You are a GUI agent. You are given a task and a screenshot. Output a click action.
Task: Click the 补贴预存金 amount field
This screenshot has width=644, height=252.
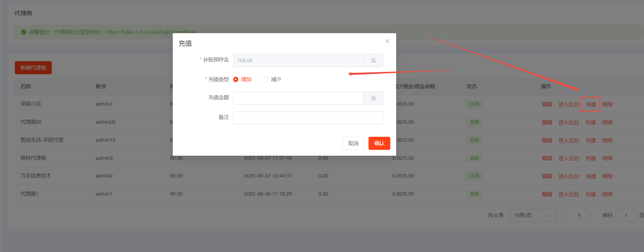point(298,61)
